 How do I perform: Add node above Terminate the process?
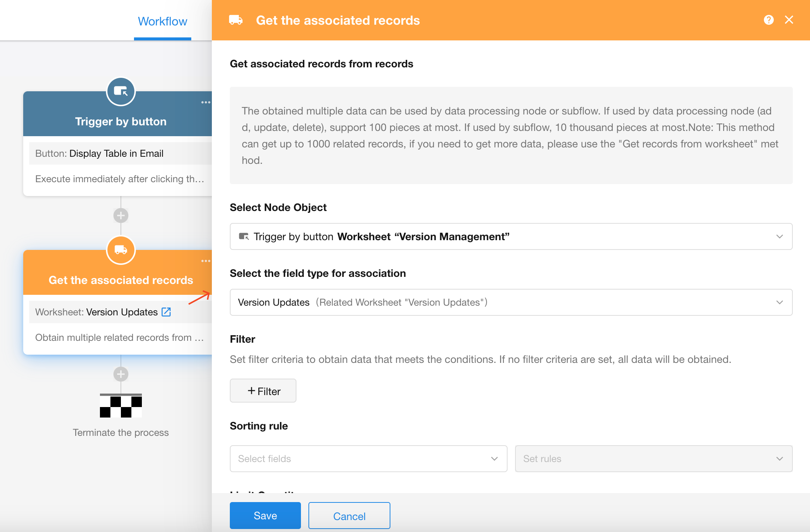121,374
